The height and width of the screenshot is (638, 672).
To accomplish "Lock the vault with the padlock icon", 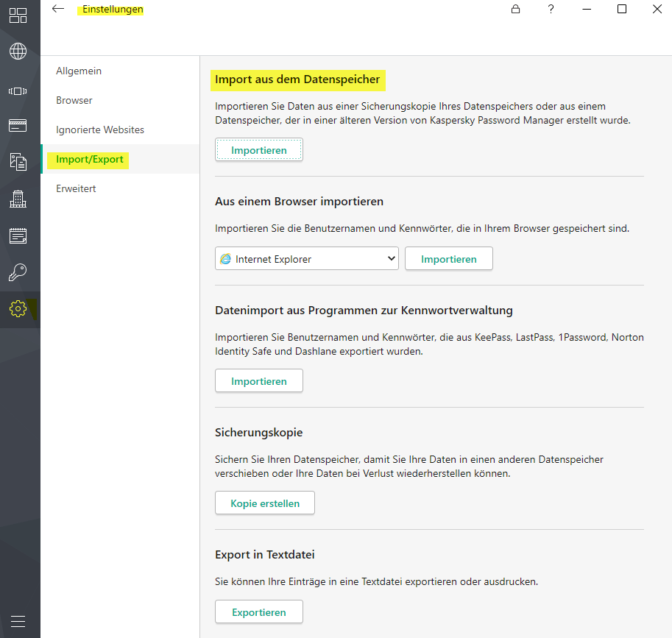I will click(x=515, y=10).
